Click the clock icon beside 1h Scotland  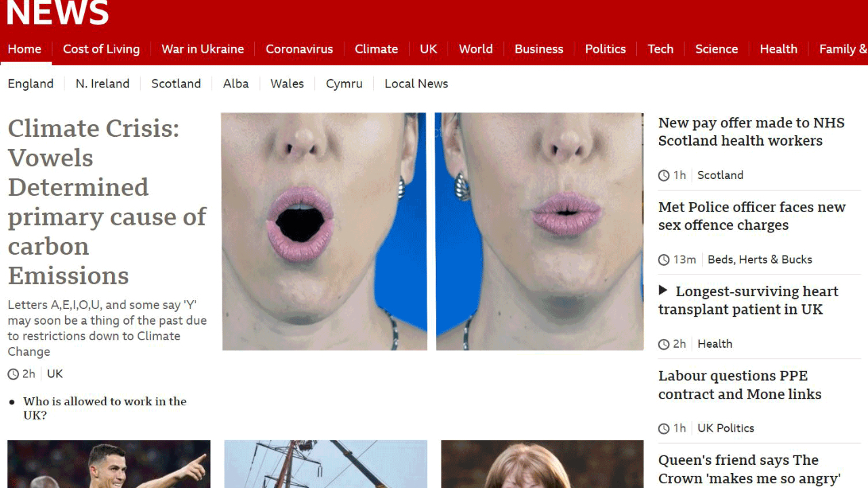point(664,176)
